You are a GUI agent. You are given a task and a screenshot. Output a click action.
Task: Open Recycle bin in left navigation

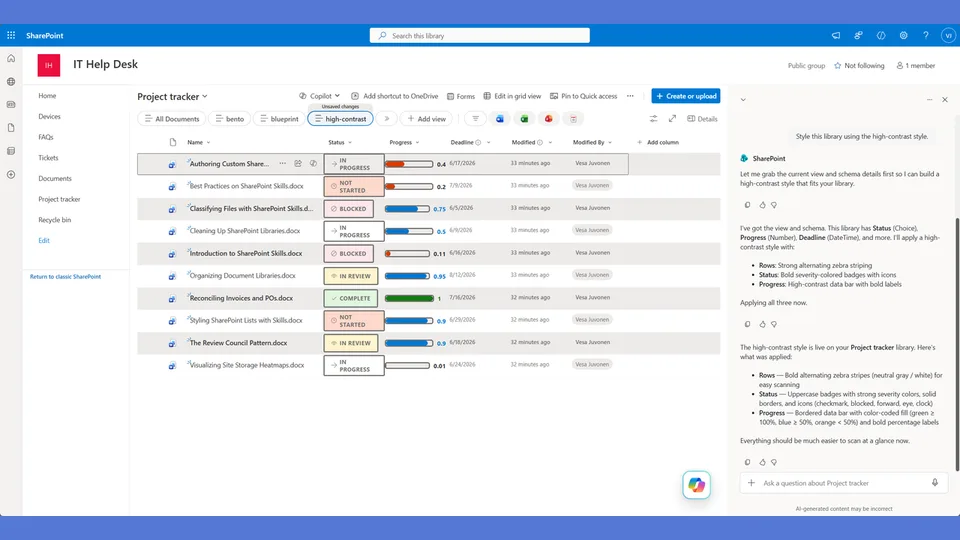click(54, 220)
